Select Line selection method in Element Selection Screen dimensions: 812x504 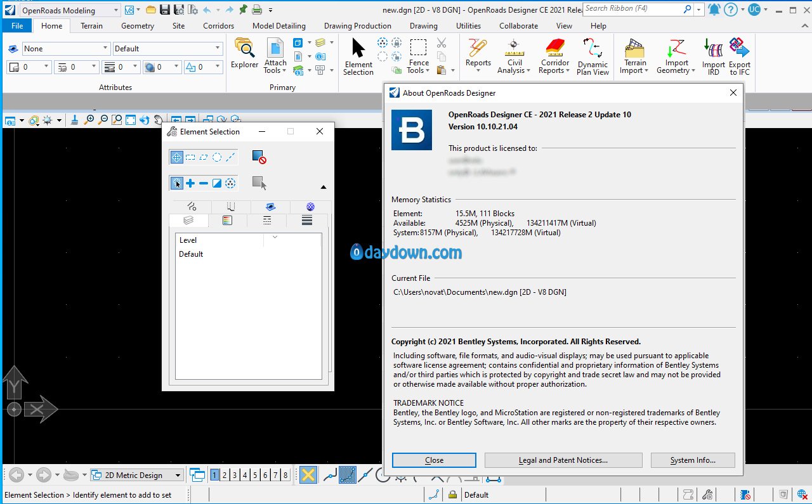230,157
